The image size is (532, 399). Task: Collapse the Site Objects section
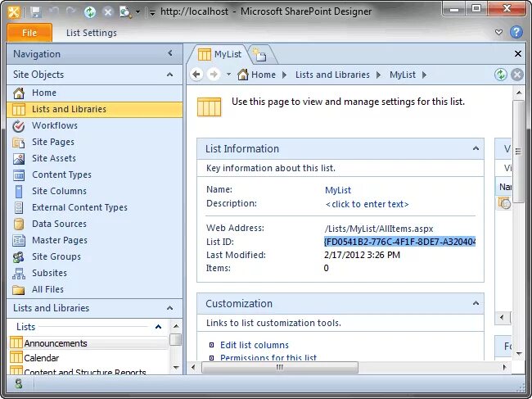[170, 75]
